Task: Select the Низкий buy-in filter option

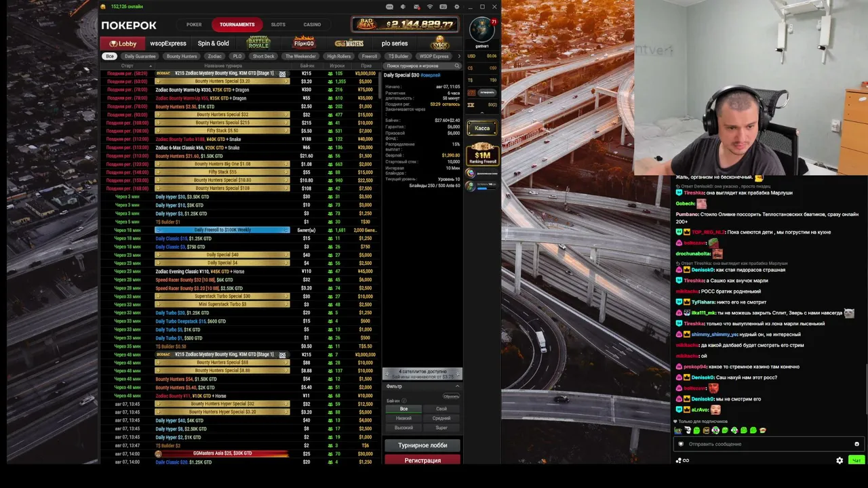Action: 403,418
